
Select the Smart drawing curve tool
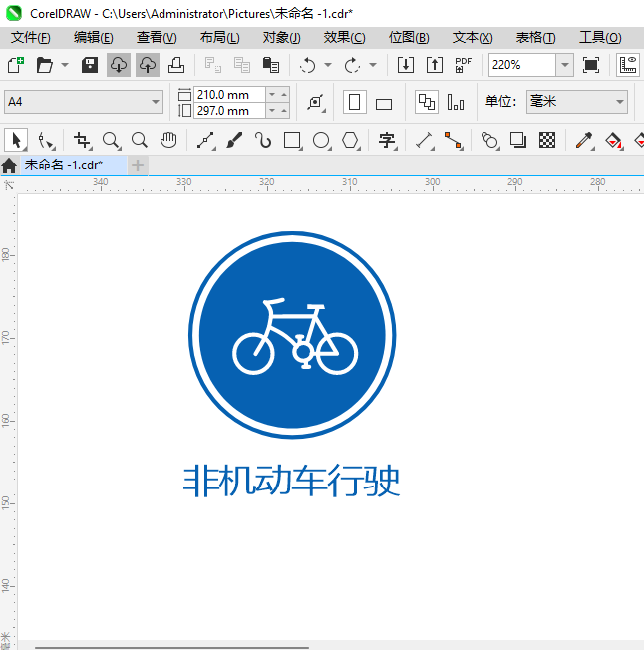pos(263,141)
